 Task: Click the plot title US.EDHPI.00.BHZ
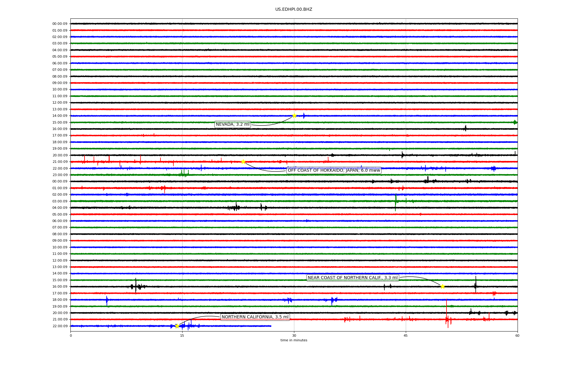tap(294, 10)
